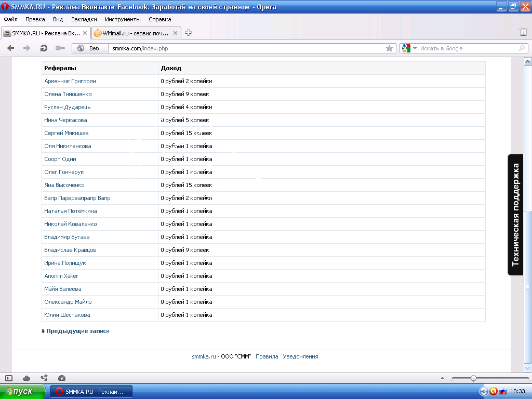Bookmark page with the star icon

click(389, 48)
